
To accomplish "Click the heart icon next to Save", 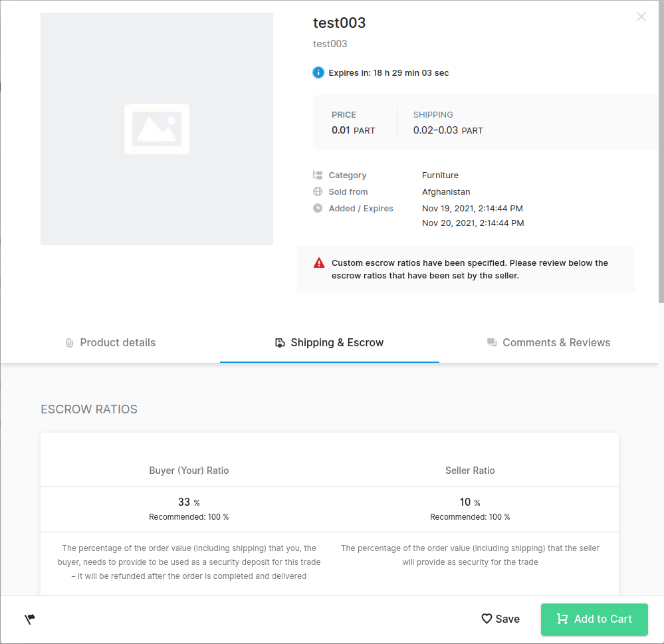I will point(487,619).
